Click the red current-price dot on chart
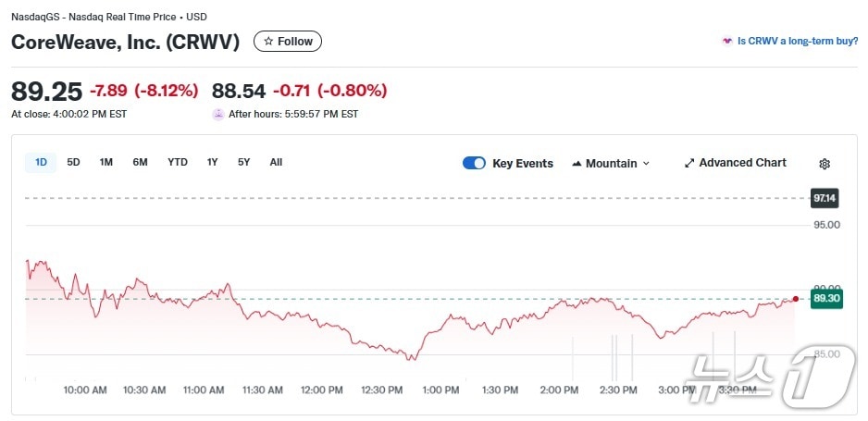 click(x=795, y=298)
